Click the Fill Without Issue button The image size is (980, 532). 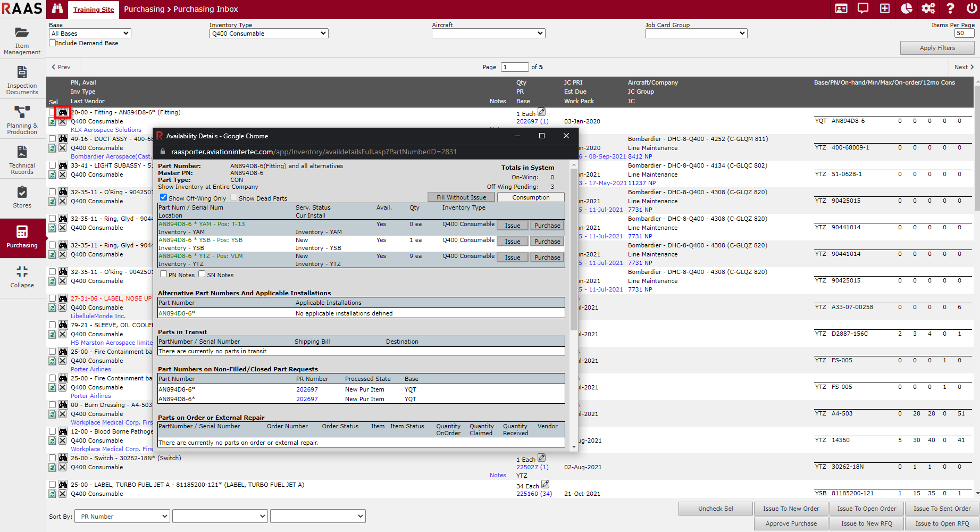coord(461,197)
